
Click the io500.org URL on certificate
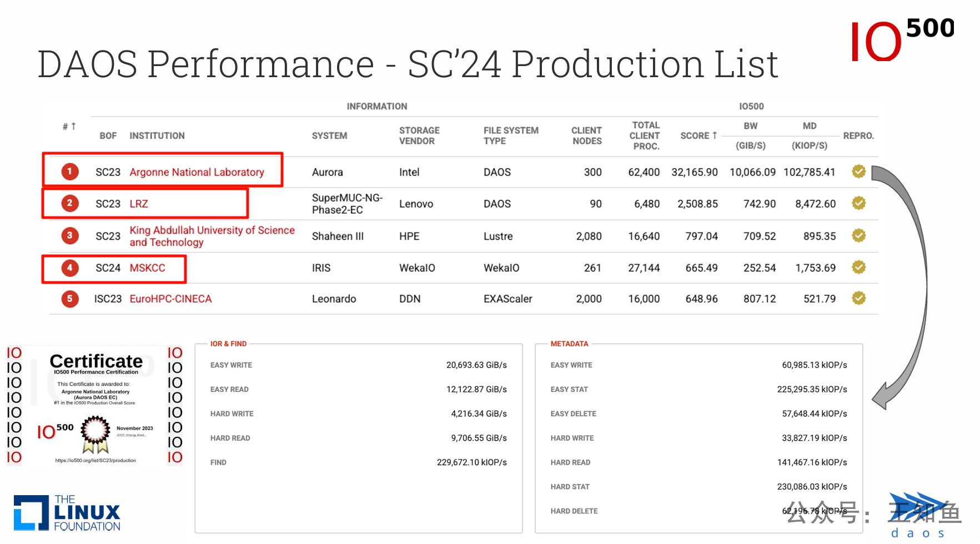coord(96,460)
